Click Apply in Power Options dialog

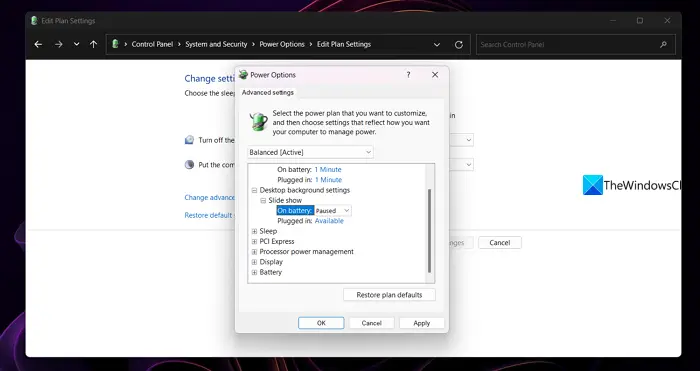421,323
